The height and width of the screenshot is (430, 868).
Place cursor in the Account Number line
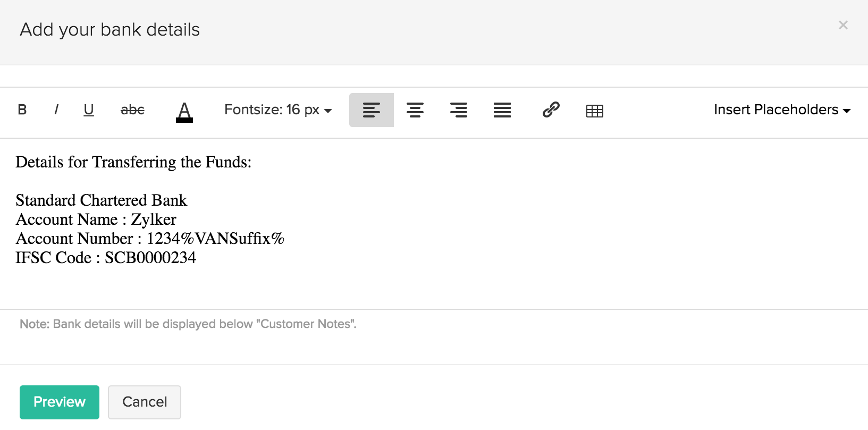(150, 239)
